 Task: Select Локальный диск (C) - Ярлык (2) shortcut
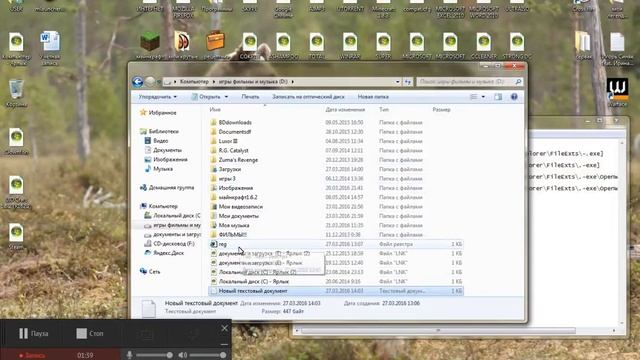(258, 272)
